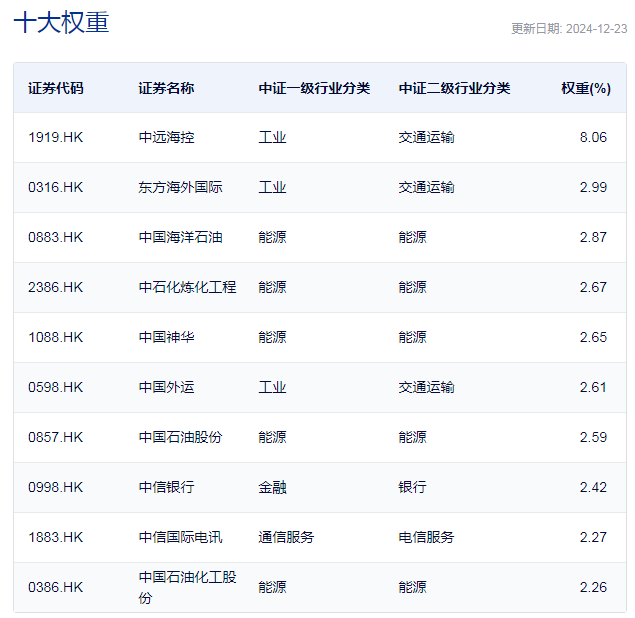
Task: Select the 中国神华 row name
Action: (x=166, y=337)
